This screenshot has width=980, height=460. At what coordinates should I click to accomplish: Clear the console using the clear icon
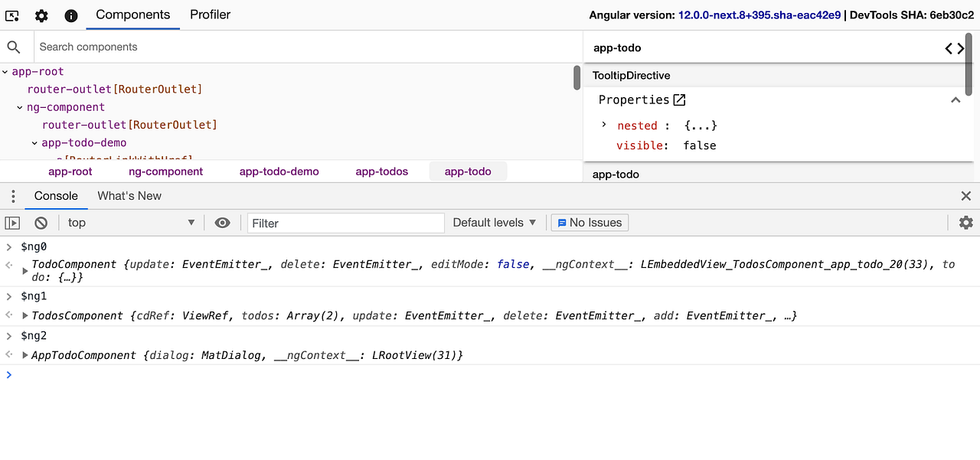tap(41, 222)
